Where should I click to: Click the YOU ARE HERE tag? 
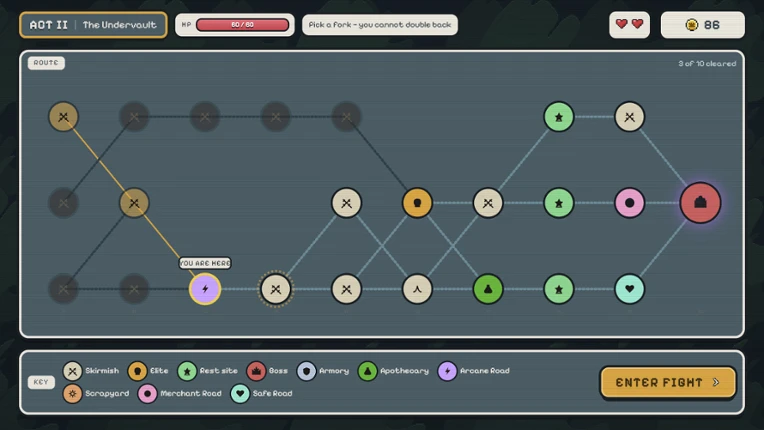pos(205,263)
